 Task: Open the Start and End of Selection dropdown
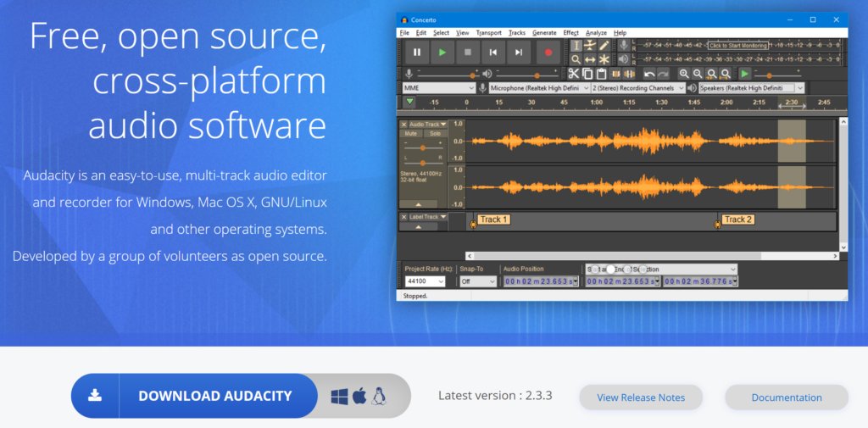point(661,270)
